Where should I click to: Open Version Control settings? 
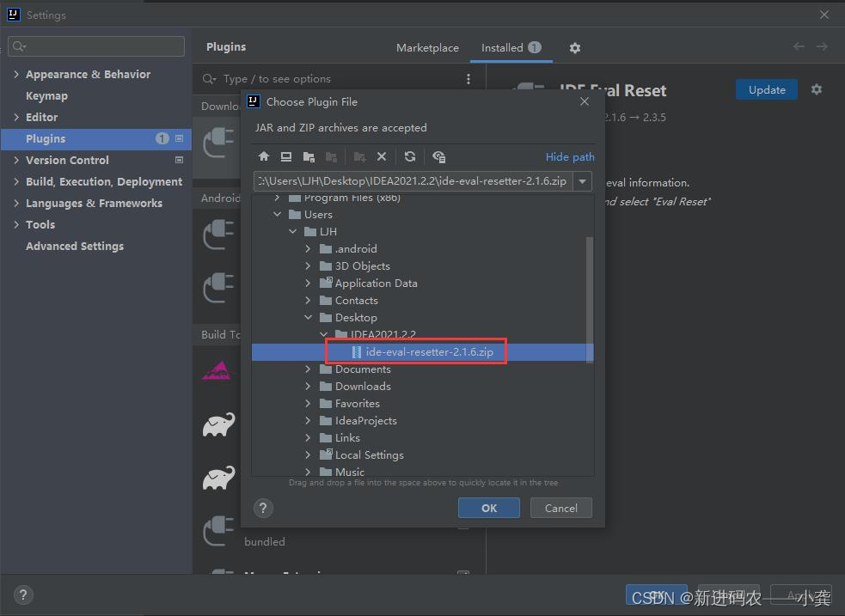67,160
